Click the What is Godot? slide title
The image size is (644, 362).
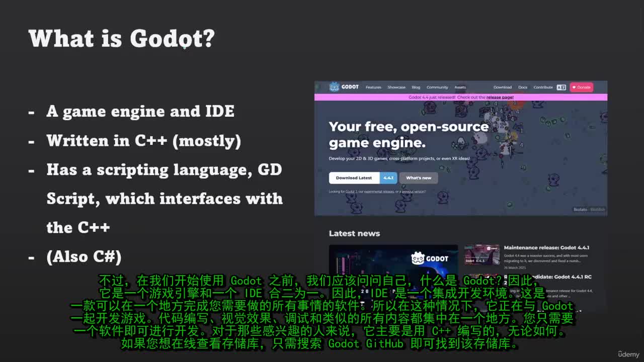(122, 39)
